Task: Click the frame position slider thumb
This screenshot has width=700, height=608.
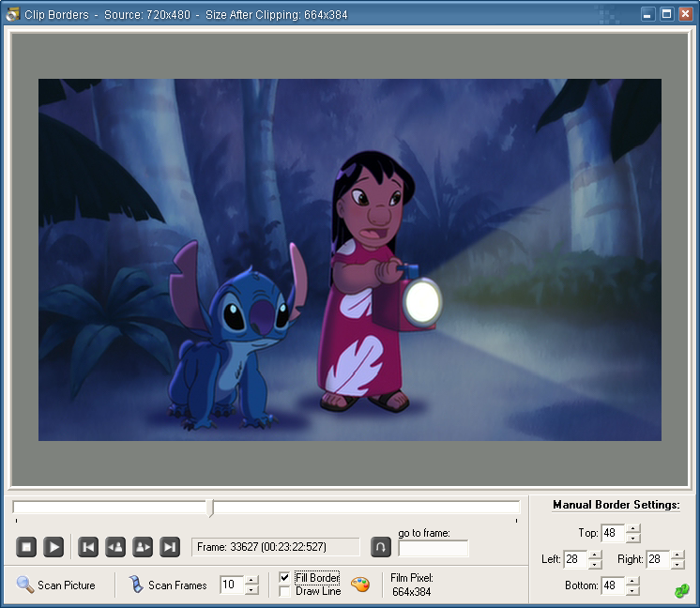Action: point(211,508)
